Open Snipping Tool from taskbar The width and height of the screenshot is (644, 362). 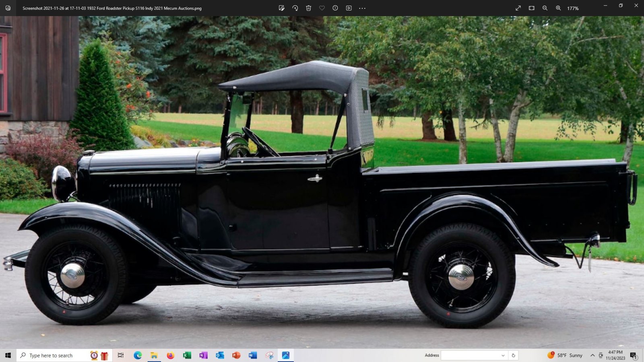click(x=269, y=355)
